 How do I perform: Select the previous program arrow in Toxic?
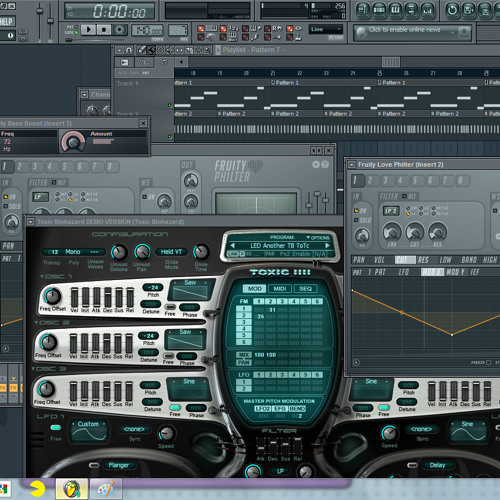tap(233, 246)
